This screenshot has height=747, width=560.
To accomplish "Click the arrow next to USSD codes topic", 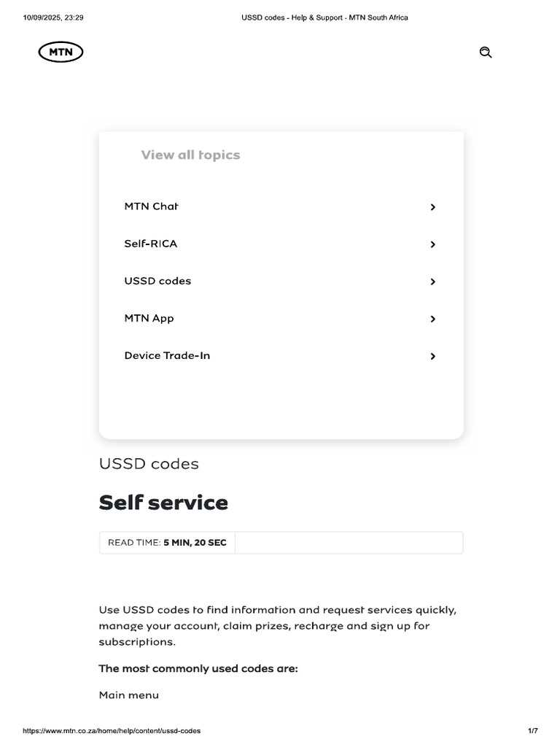I will 432,282.
